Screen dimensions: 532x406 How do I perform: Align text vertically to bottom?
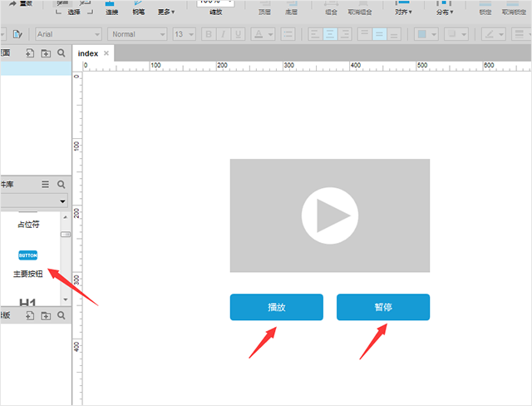click(x=394, y=34)
